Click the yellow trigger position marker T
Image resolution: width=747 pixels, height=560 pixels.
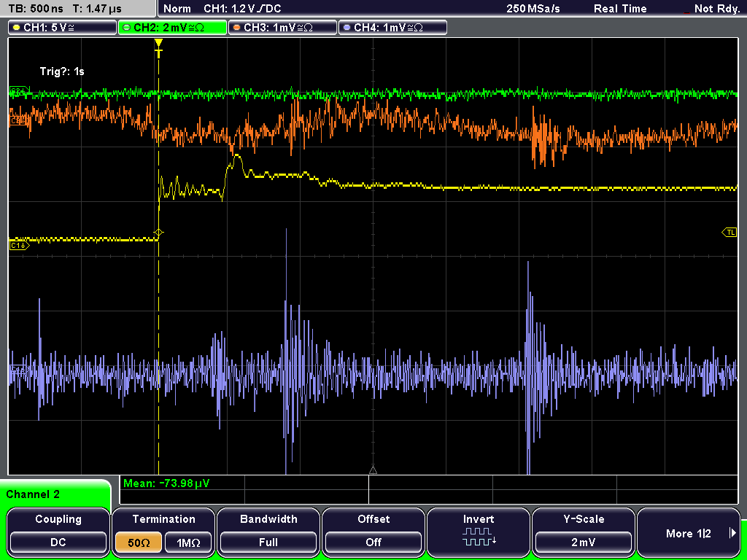point(158,48)
